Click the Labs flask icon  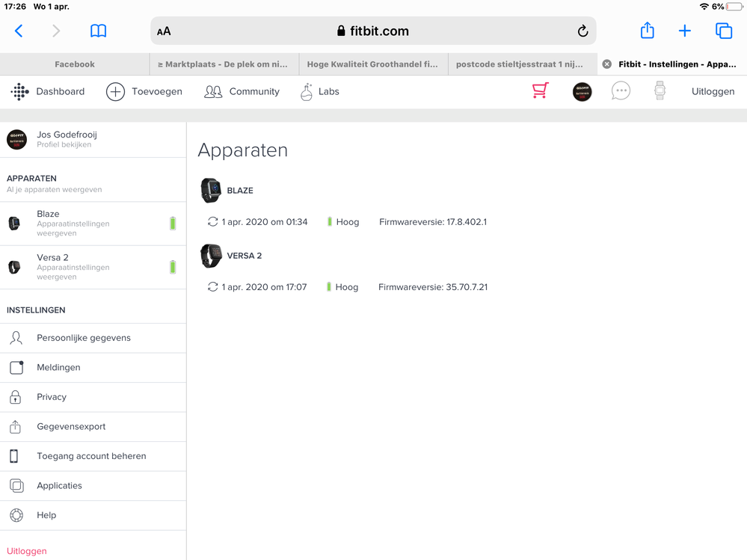click(307, 91)
